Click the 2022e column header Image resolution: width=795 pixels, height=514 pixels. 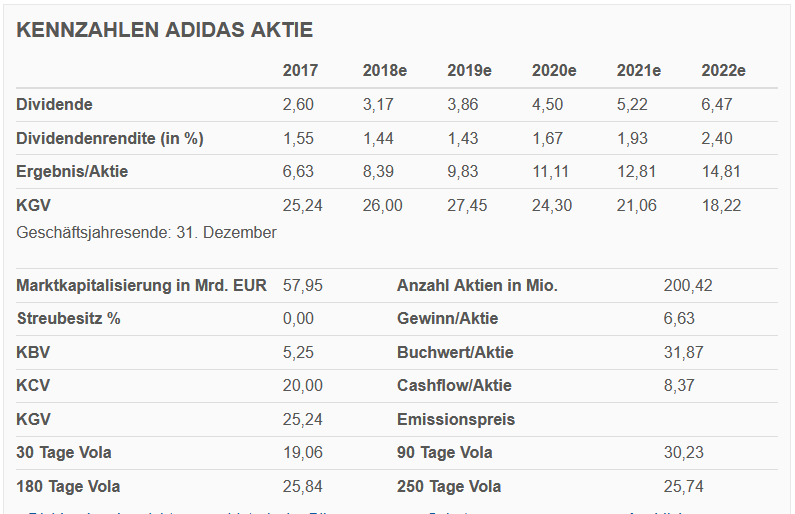click(724, 71)
